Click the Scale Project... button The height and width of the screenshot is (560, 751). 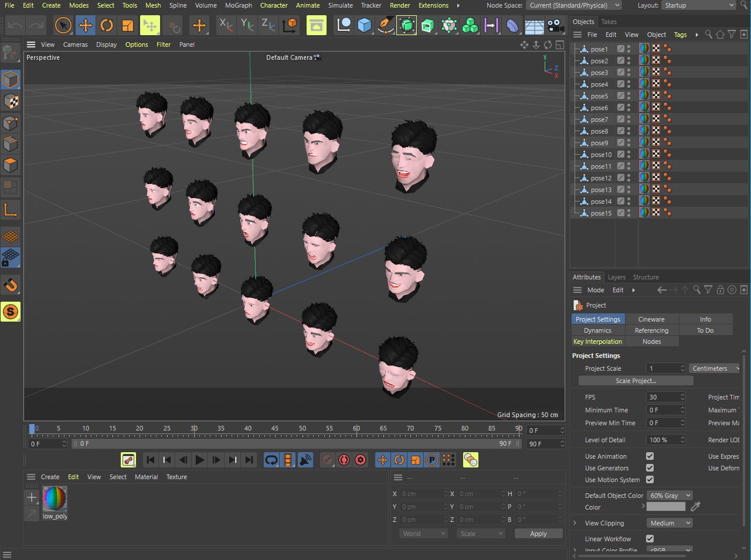pyautogui.click(x=636, y=381)
